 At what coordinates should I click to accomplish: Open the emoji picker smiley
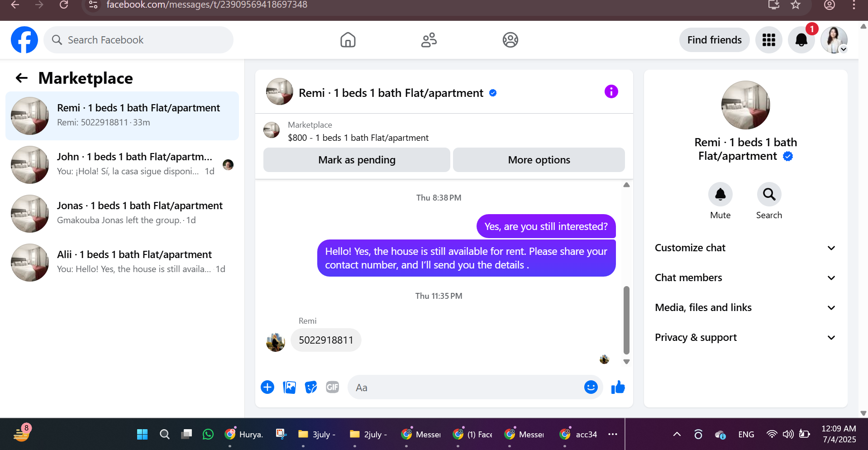point(591,387)
